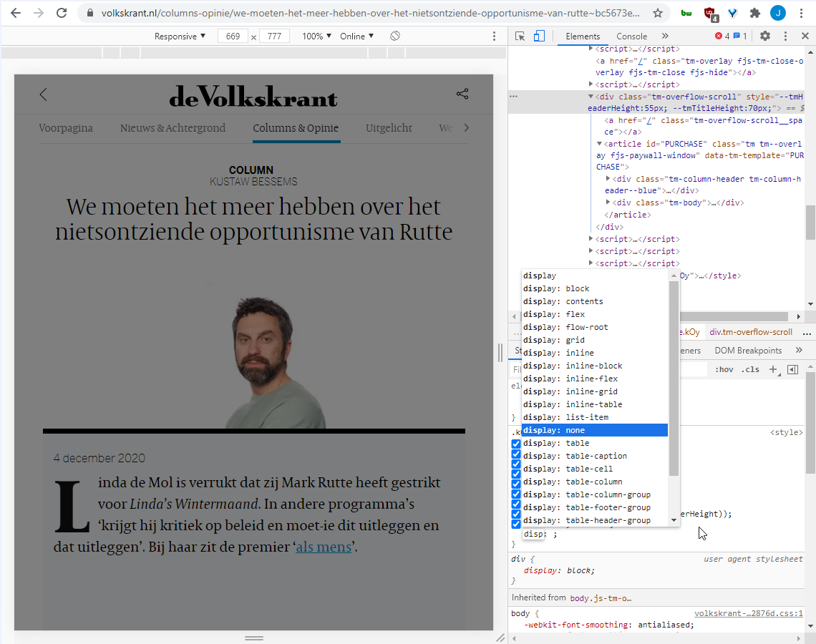The image size is (816, 644).
Task: Expand the tm-body div node
Action: (x=608, y=203)
